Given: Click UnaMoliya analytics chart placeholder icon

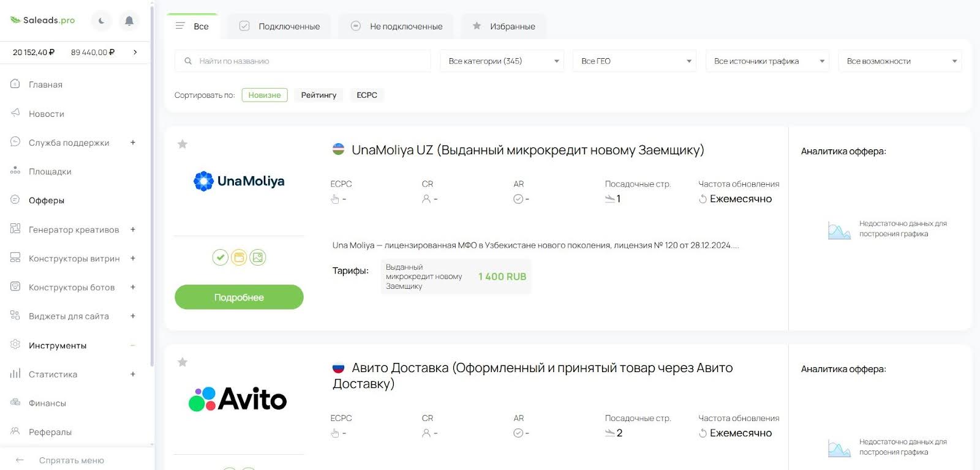Looking at the screenshot, I should [839, 230].
